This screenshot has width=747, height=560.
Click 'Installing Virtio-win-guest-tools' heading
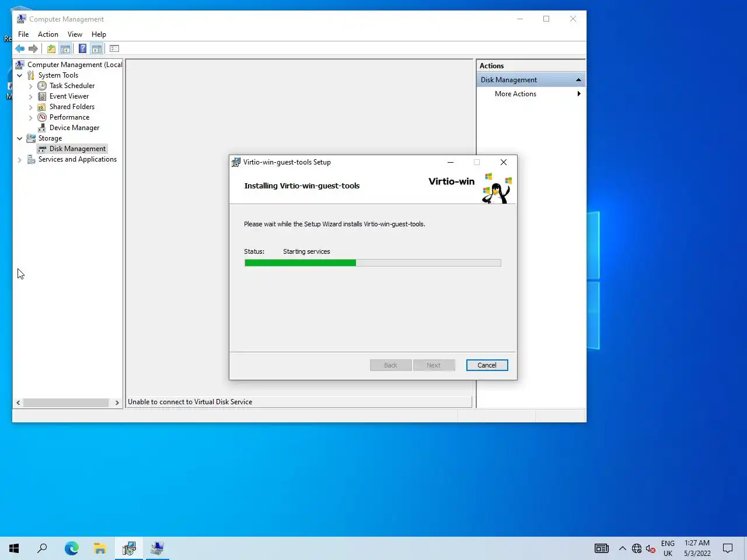point(302,185)
